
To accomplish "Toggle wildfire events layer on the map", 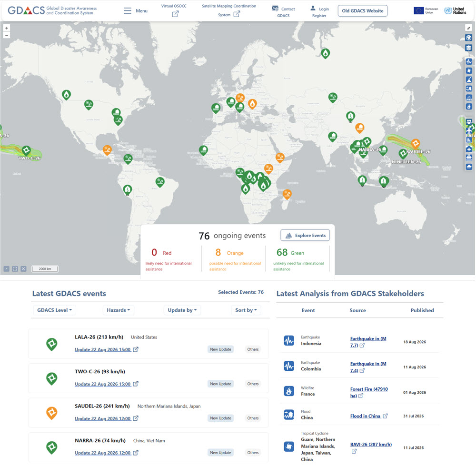I will click(469, 107).
